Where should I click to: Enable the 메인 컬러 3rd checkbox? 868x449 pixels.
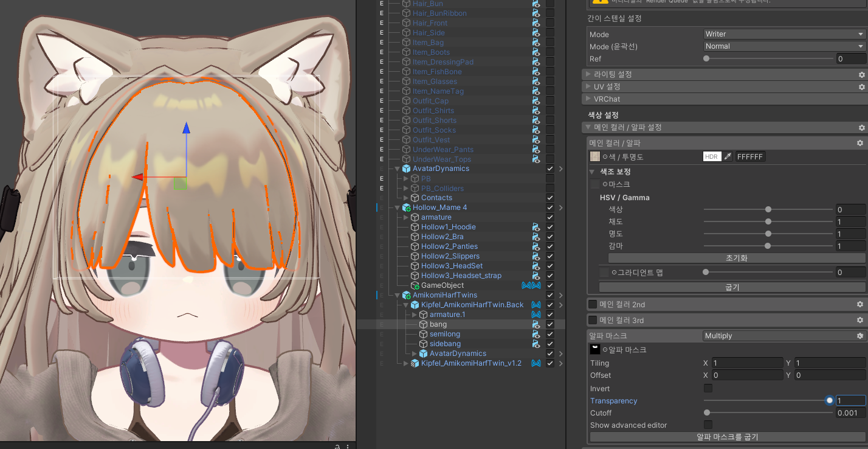(593, 320)
